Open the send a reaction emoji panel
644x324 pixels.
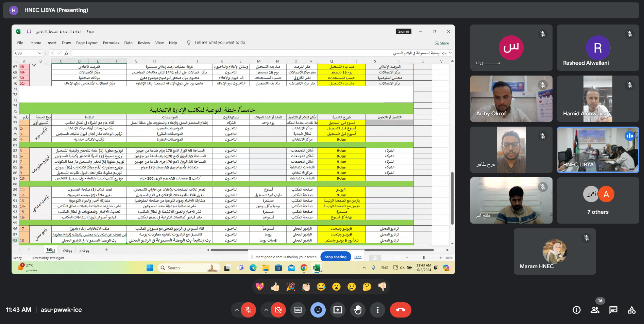coord(318,310)
